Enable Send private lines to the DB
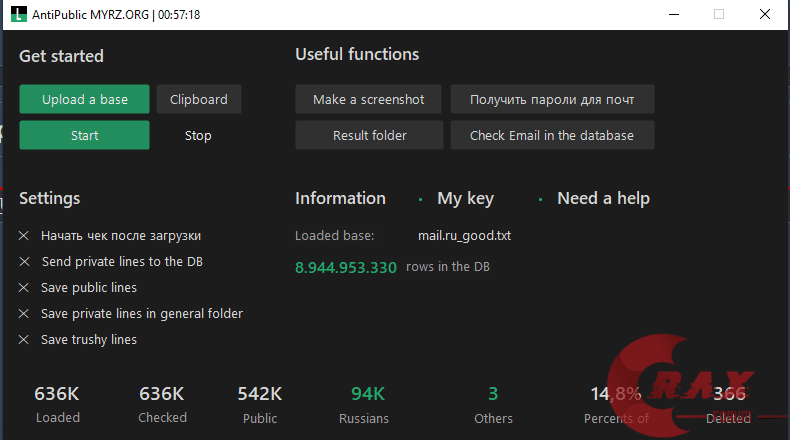The width and height of the screenshot is (790, 440). point(24,262)
